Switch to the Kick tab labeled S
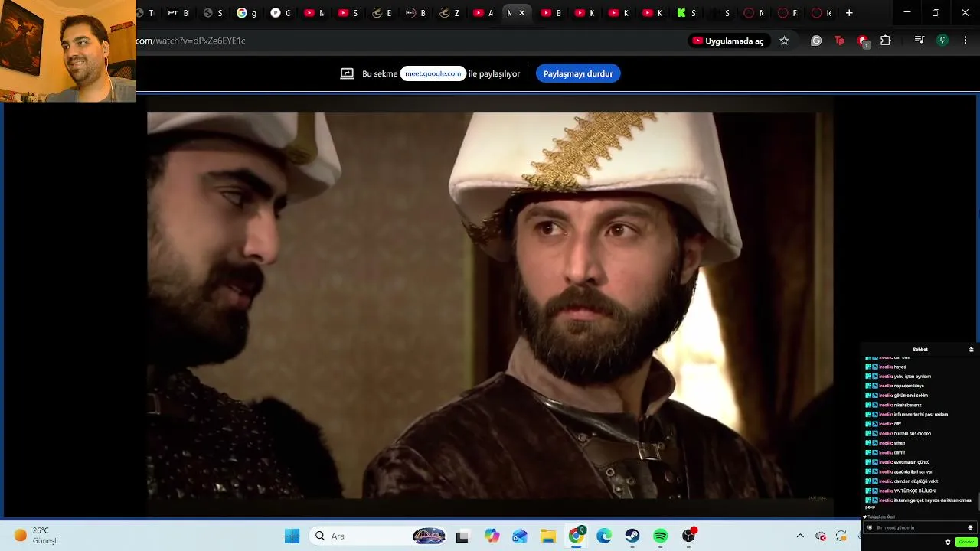The image size is (980, 551). (x=686, y=13)
